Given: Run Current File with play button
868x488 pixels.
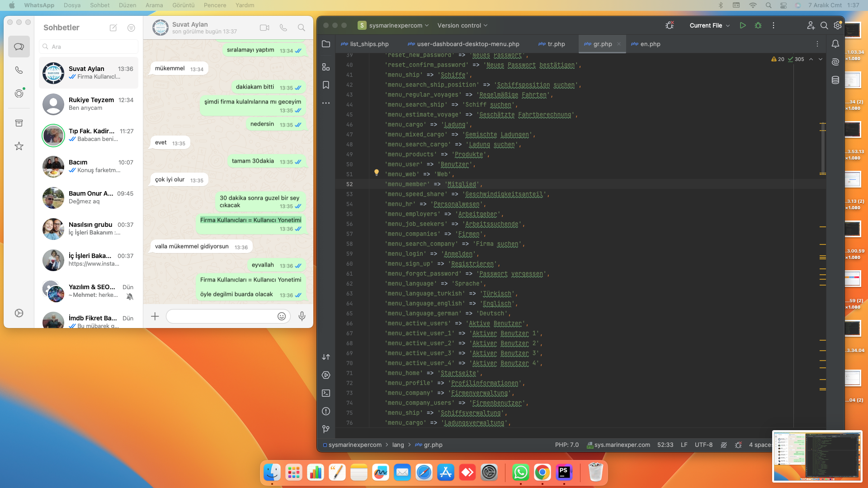Looking at the screenshot, I should pos(743,25).
